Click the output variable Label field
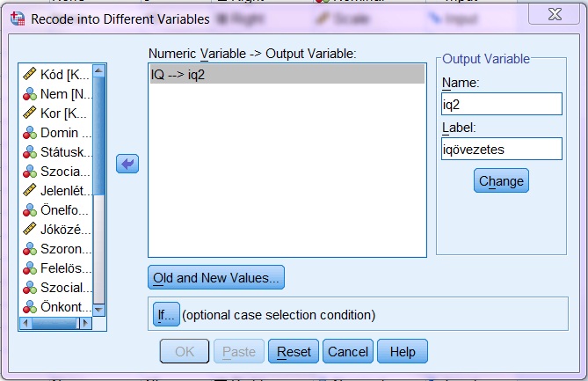 (501, 149)
